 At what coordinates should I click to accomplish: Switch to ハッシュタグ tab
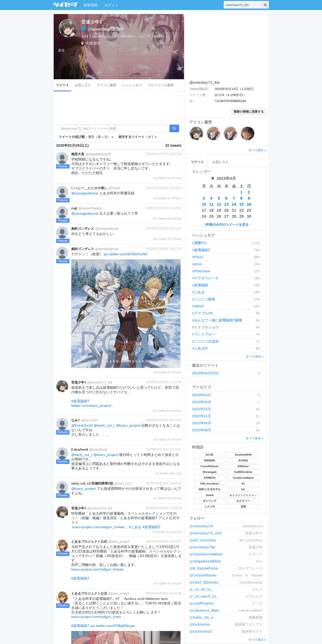[132, 85]
